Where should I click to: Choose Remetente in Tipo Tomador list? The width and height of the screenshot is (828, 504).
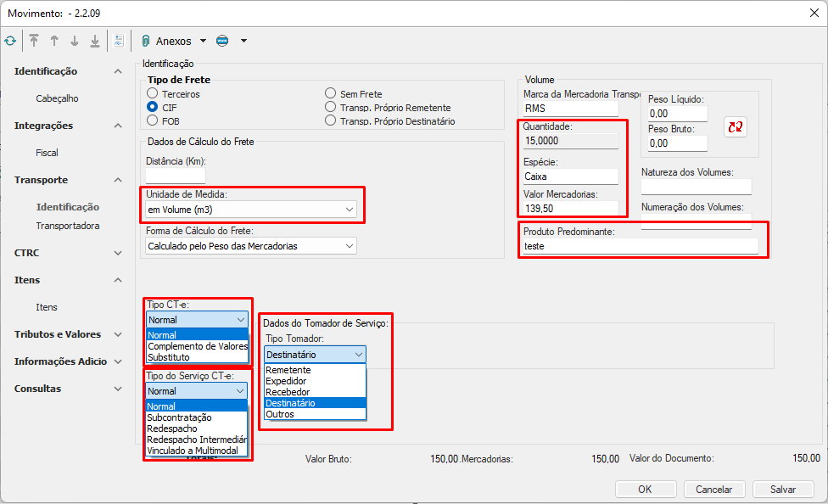(x=288, y=371)
